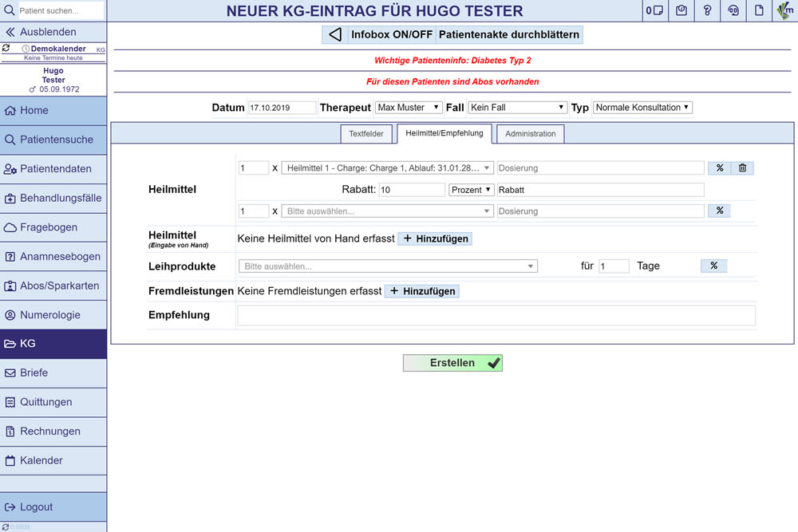798x532 pixels.
Task: Click the percent button on Leihprodukte row
Action: pos(713,266)
